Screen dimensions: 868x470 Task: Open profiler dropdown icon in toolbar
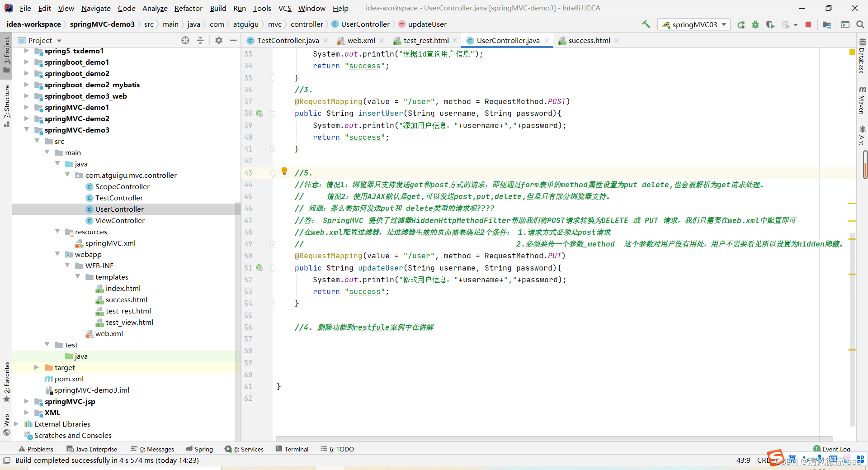click(x=789, y=24)
